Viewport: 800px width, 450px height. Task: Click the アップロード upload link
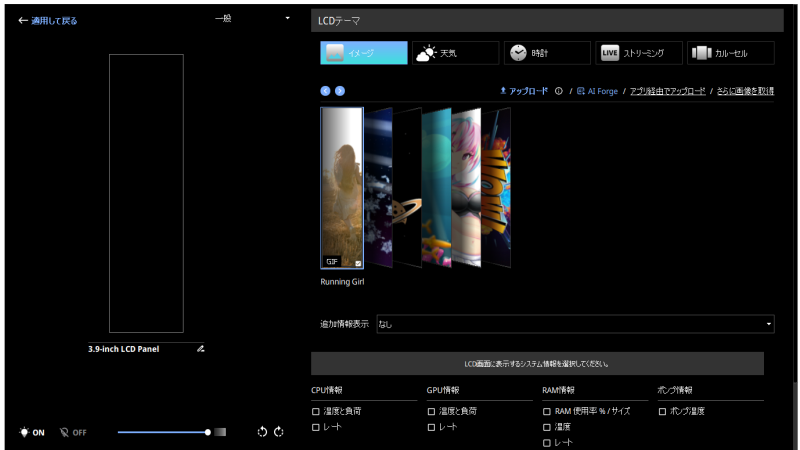(x=524, y=91)
